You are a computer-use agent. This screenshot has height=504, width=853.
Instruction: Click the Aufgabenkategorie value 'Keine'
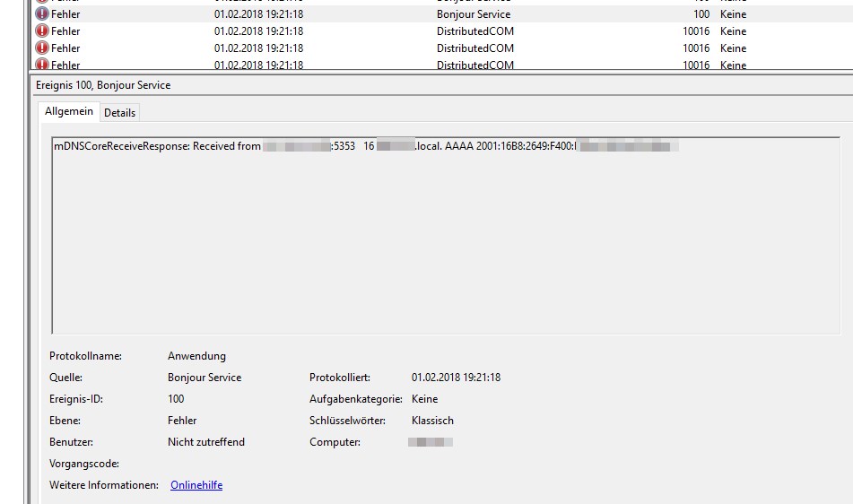(425, 399)
